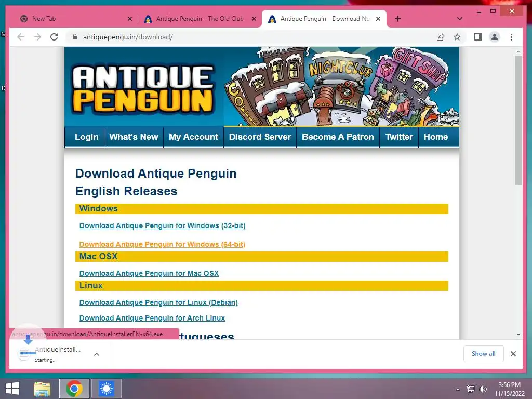Open the network tray icon

pyautogui.click(x=471, y=389)
